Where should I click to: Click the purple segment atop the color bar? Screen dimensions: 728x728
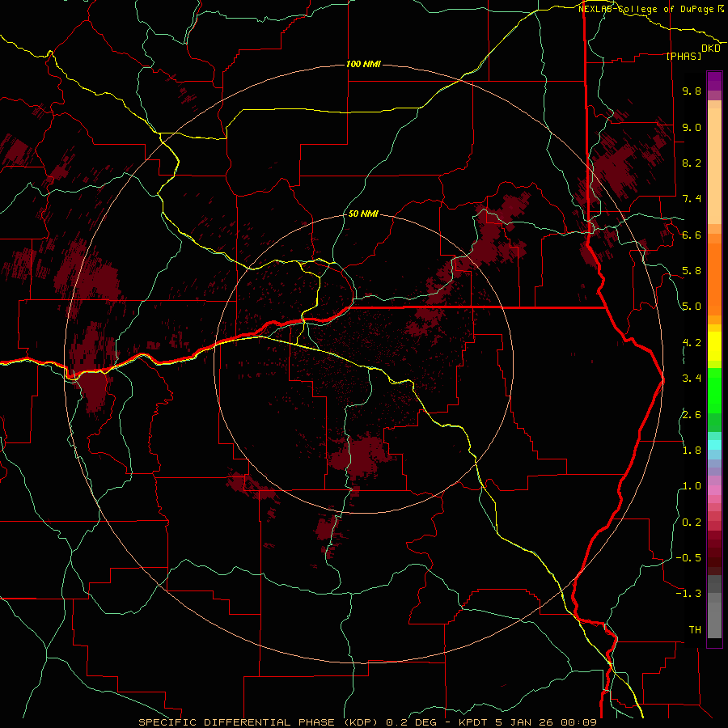pyautogui.click(x=714, y=81)
